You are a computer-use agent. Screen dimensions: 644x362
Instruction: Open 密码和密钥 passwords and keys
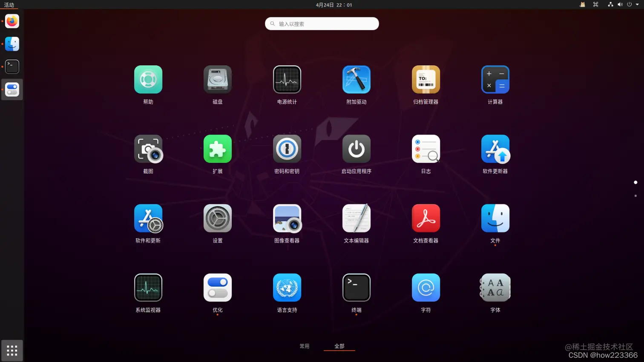(287, 149)
